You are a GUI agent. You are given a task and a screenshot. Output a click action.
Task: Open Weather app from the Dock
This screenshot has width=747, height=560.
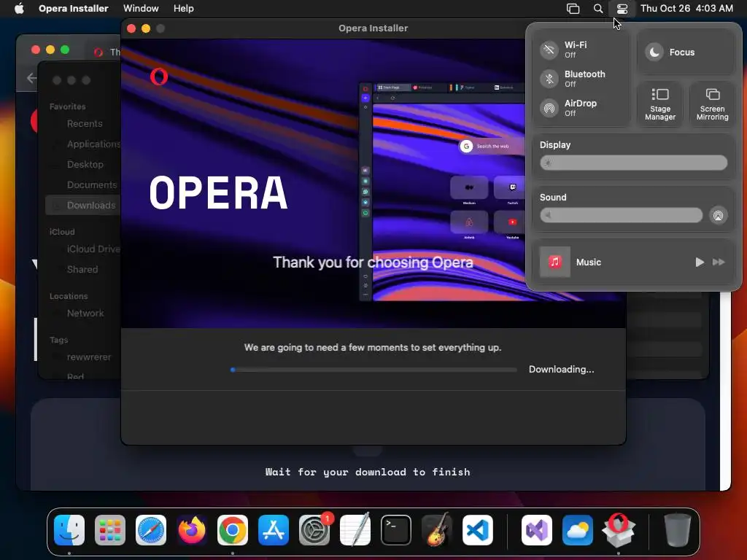(578, 530)
